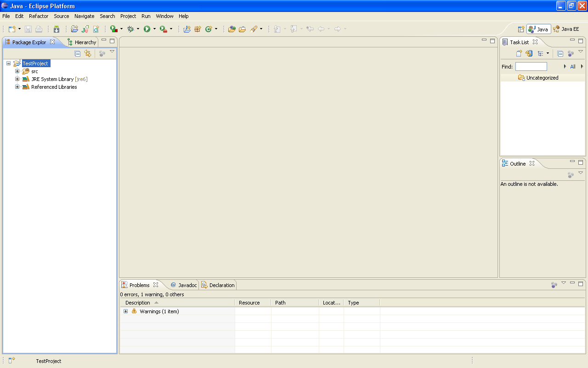Click the Debug bug icon in toolbar

click(131, 29)
